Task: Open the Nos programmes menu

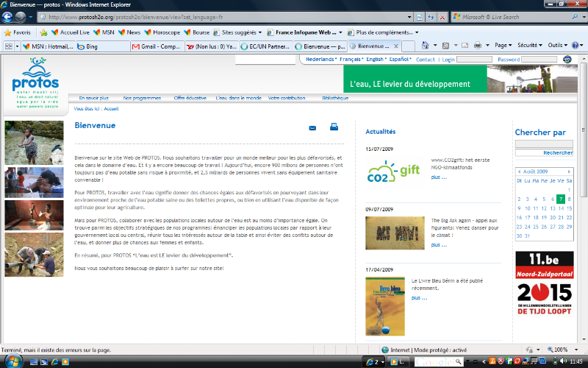Action: (142, 98)
